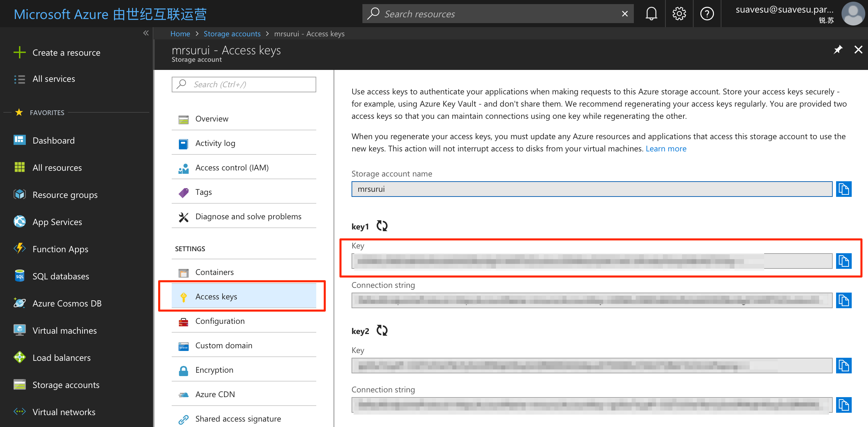
Task: Copy key1 value to clipboard
Action: pos(844,261)
